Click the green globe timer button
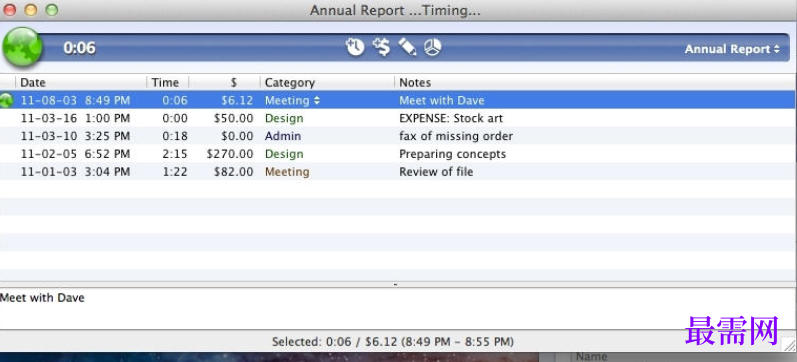797x362 pixels. coord(22,48)
